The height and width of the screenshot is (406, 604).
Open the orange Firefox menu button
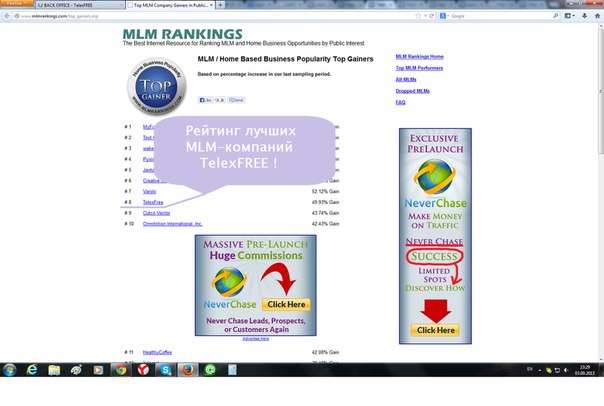[x=17, y=3]
